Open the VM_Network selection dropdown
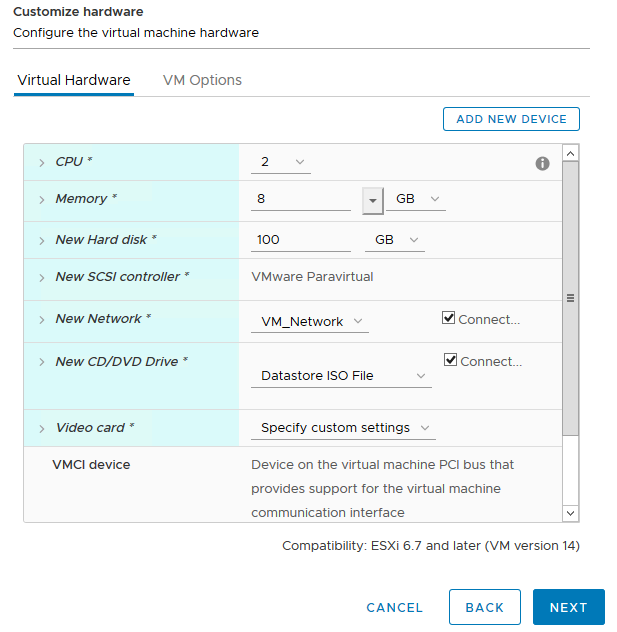617x632 pixels. (x=309, y=321)
